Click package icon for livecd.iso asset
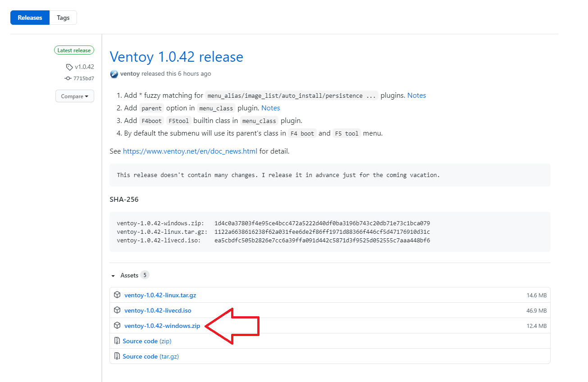 coord(117,310)
